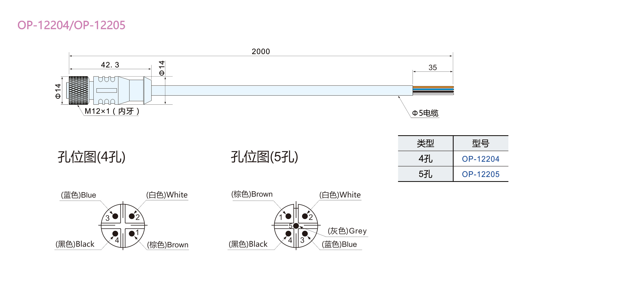Viewport: 644px width, 306px height.
Task: Click the 4孔 table cell
Action: (x=425, y=159)
